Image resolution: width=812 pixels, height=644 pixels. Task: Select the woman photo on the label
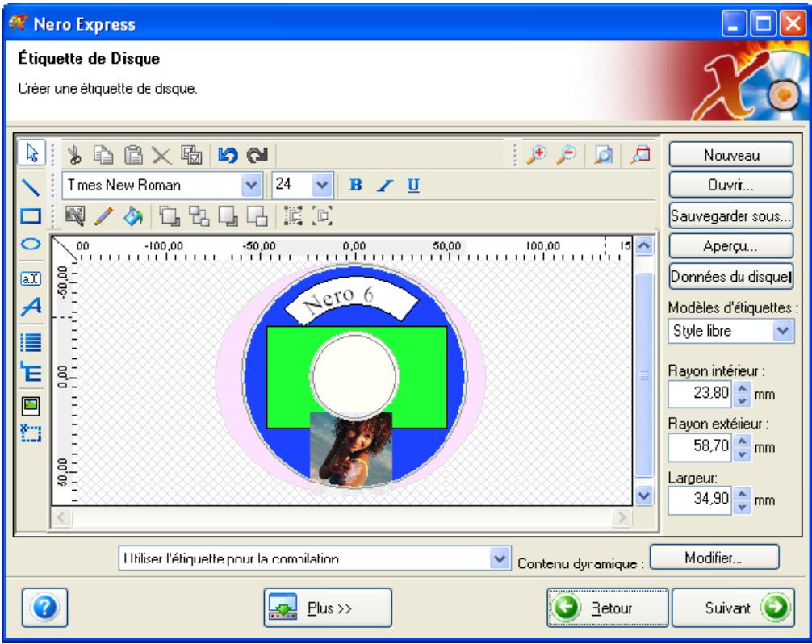click(x=350, y=449)
